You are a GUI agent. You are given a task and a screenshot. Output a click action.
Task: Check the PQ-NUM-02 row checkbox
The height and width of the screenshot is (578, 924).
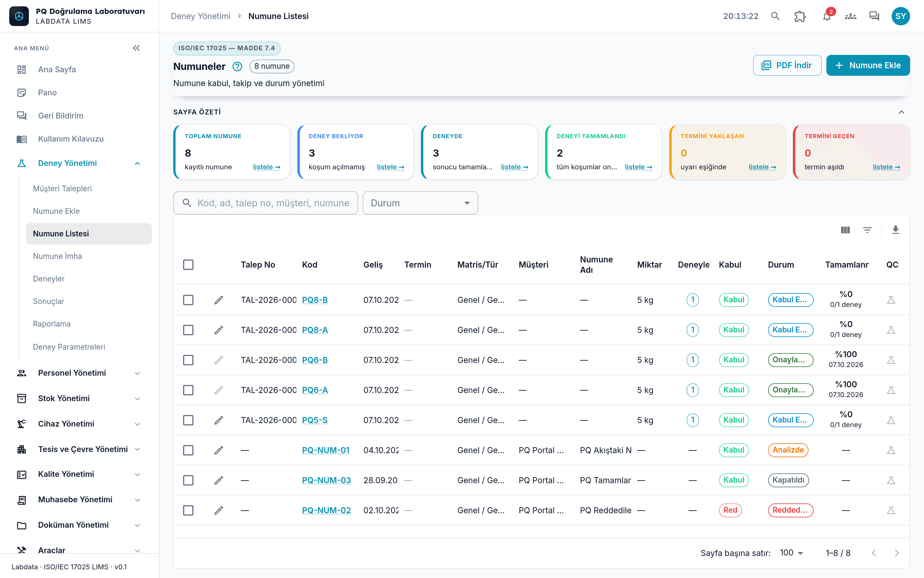tap(188, 510)
